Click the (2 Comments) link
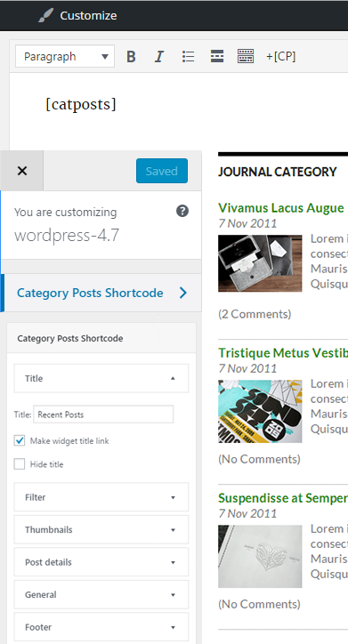 click(255, 314)
